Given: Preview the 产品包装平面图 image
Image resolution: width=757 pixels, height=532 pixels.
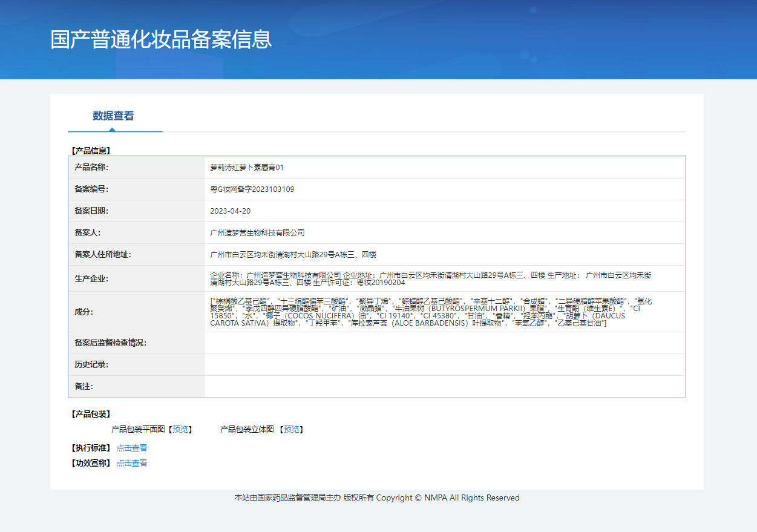Looking at the screenshot, I should point(180,429).
